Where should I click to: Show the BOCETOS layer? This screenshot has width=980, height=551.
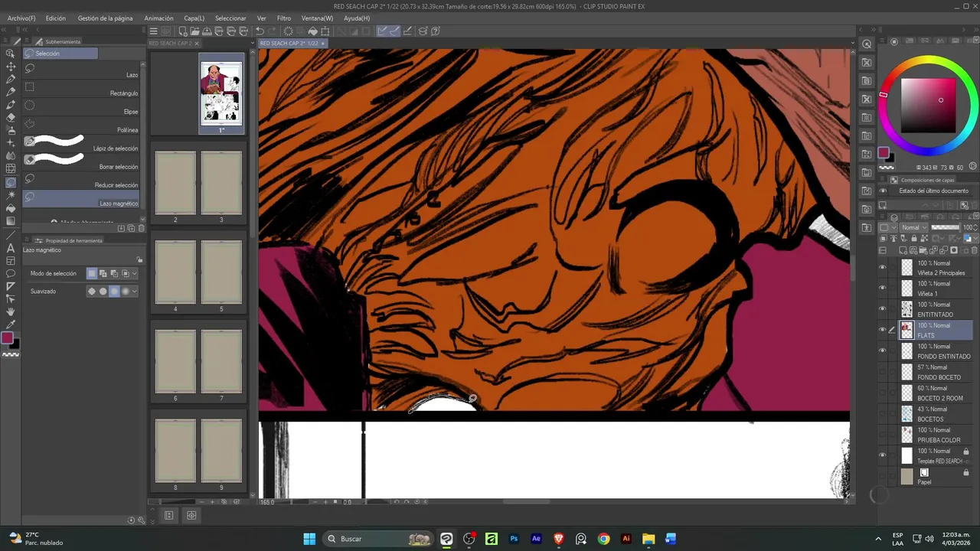pyautogui.click(x=882, y=414)
